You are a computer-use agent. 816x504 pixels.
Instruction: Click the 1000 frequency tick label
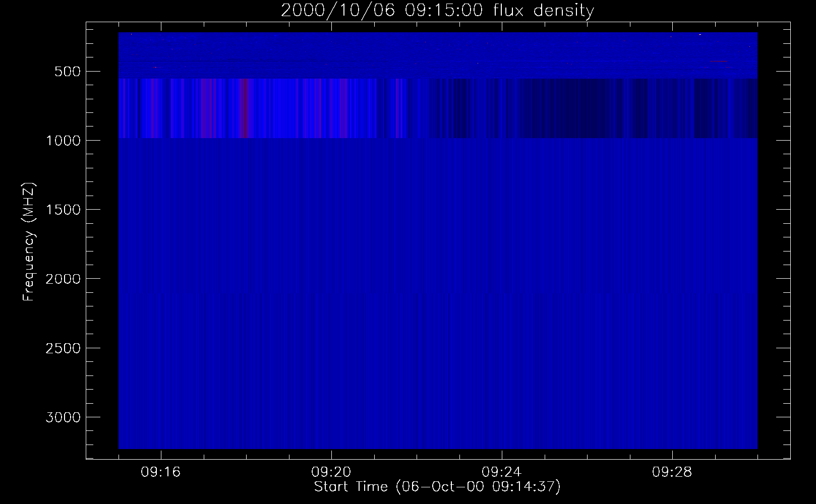click(x=63, y=141)
